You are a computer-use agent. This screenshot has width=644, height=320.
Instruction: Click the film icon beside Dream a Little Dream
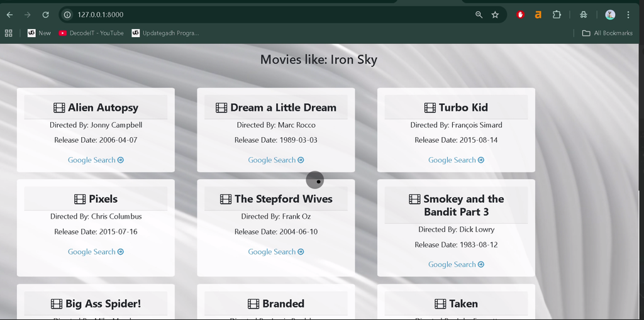[221, 108]
